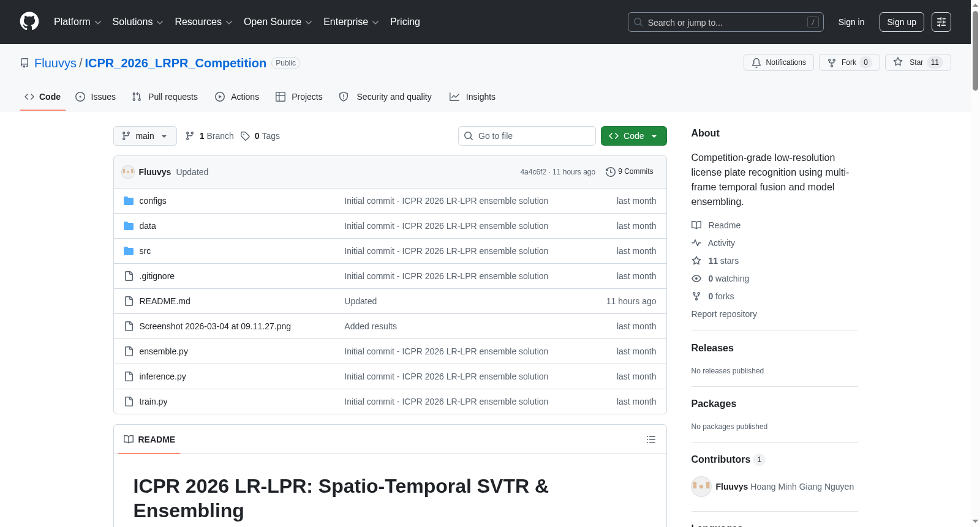Switch to the Issues tab

96,97
